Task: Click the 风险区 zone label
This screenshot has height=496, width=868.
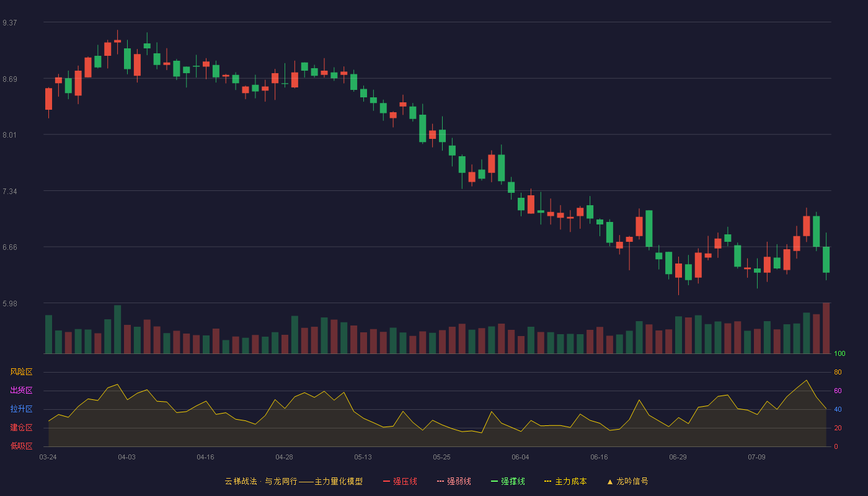Action: pyautogui.click(x=22, y=372)
